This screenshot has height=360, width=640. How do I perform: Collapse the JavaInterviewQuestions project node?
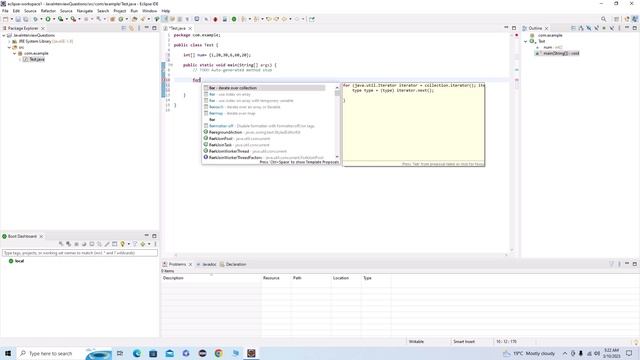(x=4, y=36)
